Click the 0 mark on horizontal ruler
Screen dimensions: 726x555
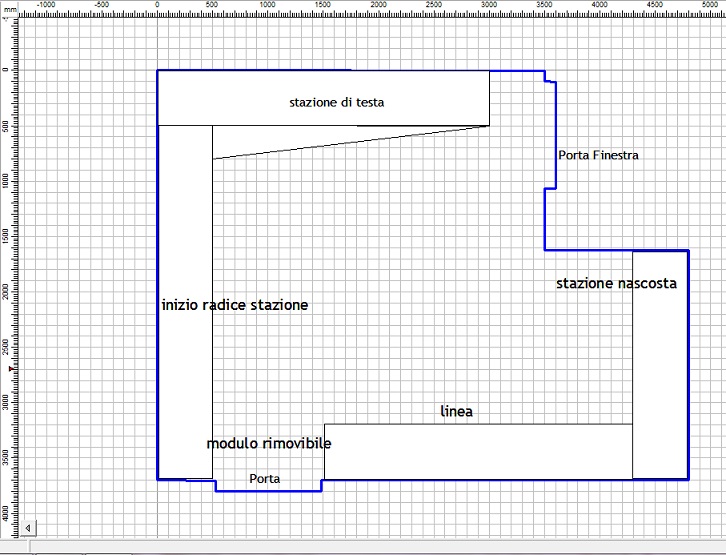(158, 6)
